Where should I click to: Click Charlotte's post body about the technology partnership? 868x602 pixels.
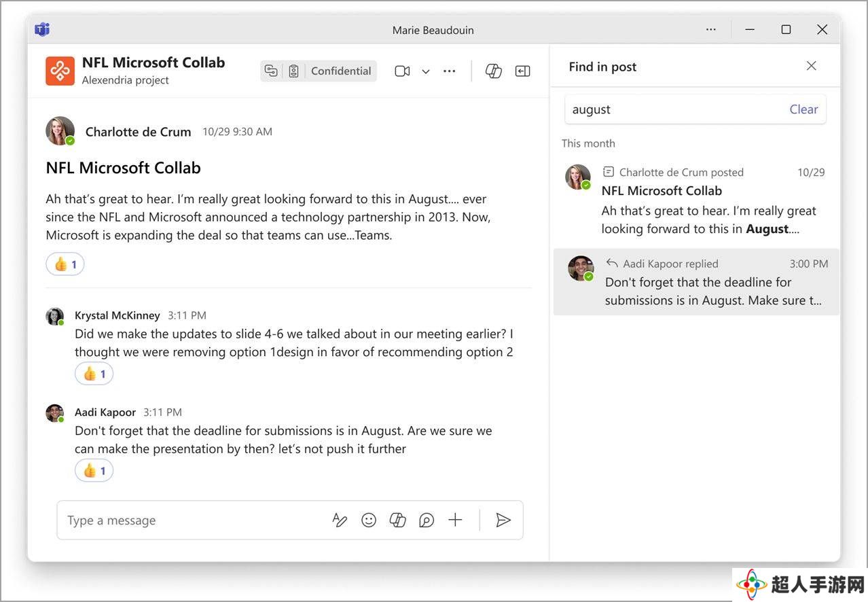[268, 217]
